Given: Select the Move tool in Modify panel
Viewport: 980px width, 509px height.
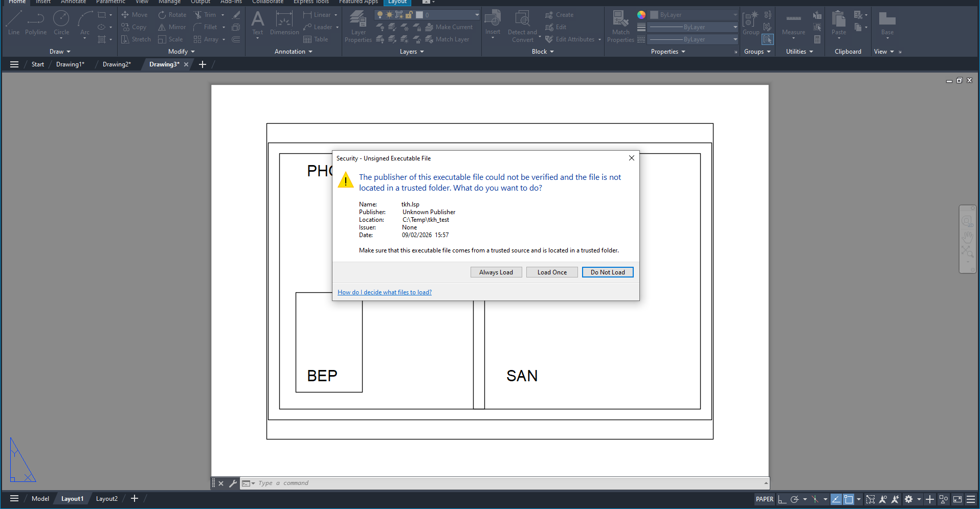Looking at the screenshot, I should click(x=135, y=15).
